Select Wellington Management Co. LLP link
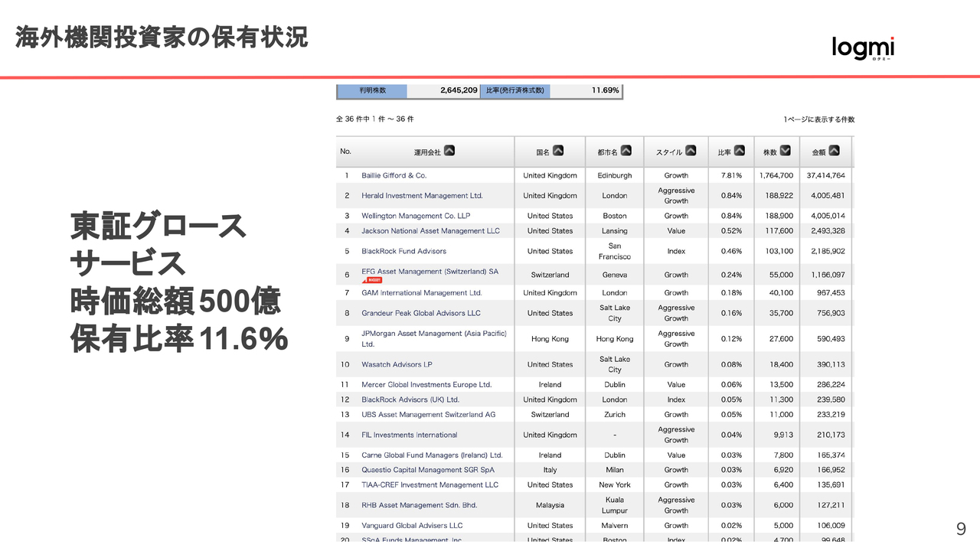Viewport: 980px width, 551px height. (x=416, y=216)
